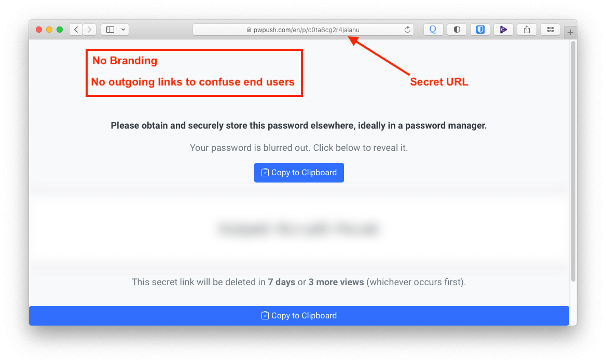Click the bottom full-width Copy to Clipboard bar
This screenshot has width=606, height=364.
[299, 315]
